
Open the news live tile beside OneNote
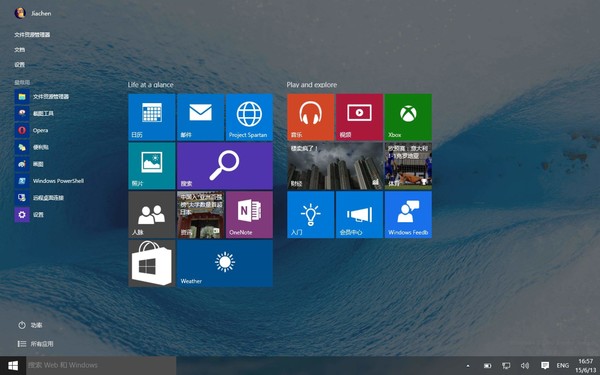point(201,215)
